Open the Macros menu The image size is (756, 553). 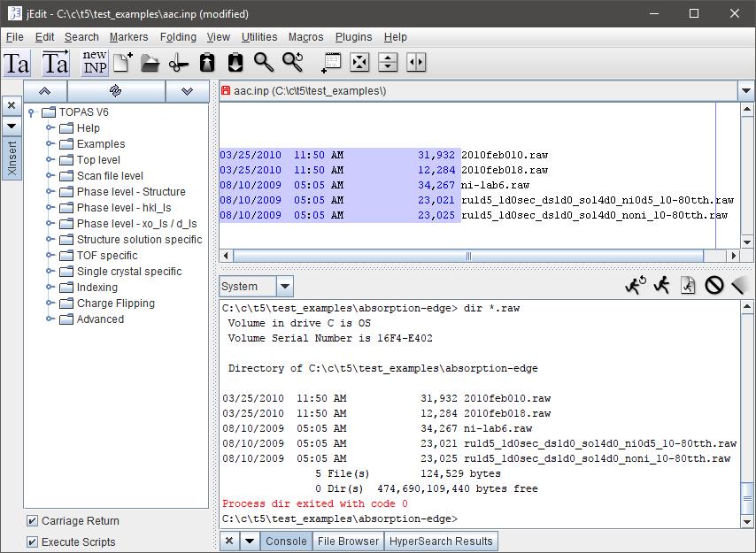pos(307,37)
